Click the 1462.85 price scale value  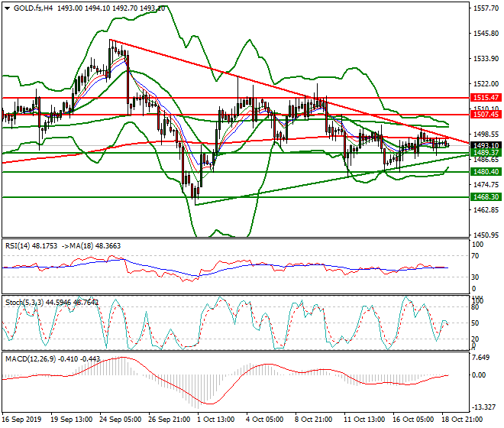point(486,210)
